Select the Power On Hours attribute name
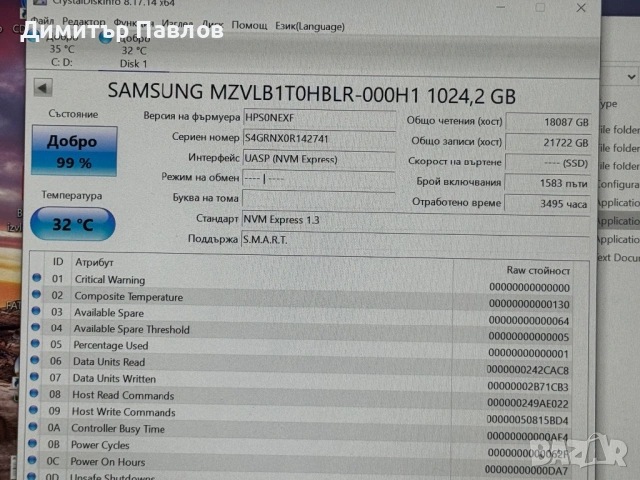This screenshot has height=480, width=640. [108, 462]
